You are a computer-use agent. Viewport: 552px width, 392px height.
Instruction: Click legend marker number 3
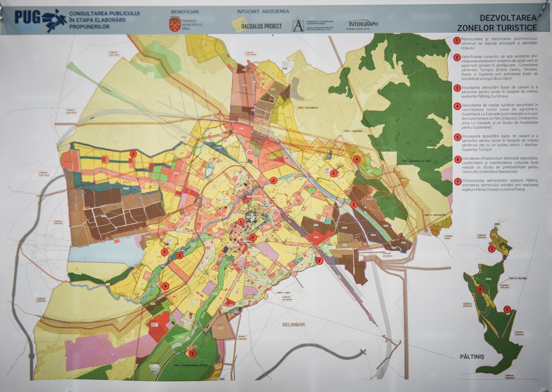457,88
